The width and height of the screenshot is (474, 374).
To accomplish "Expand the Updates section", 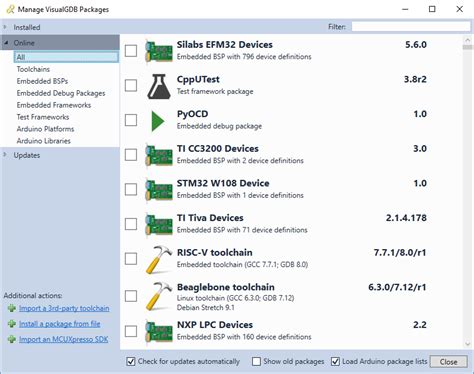I will point(5,155).
